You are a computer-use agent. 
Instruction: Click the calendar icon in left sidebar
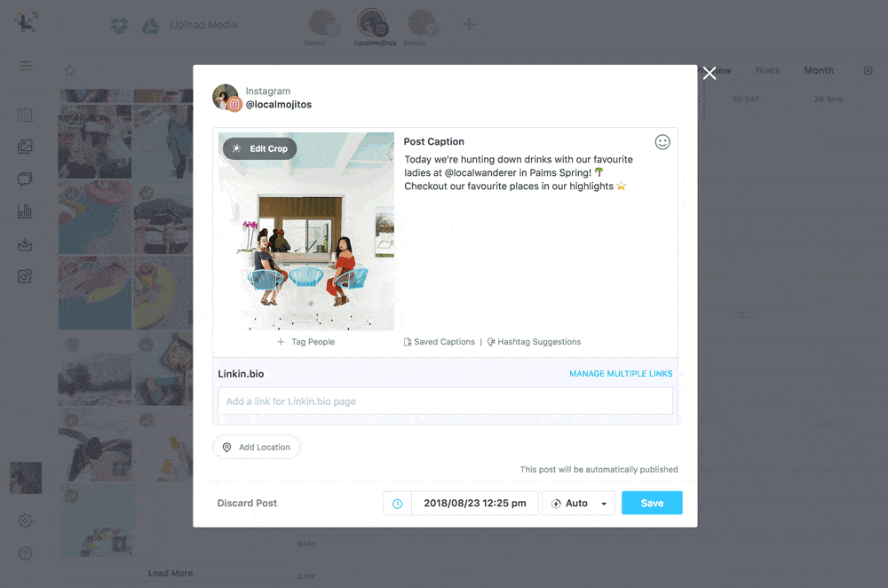click(25, 115)
